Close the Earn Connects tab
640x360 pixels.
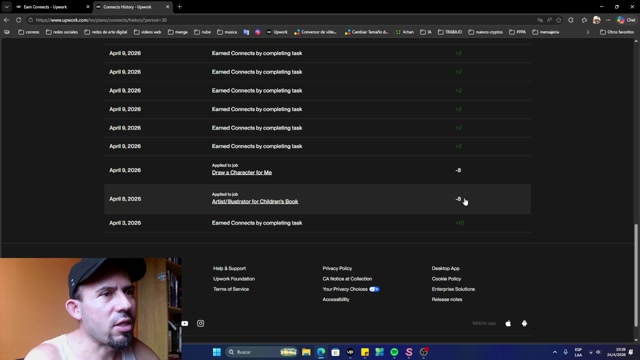(88, 7)
